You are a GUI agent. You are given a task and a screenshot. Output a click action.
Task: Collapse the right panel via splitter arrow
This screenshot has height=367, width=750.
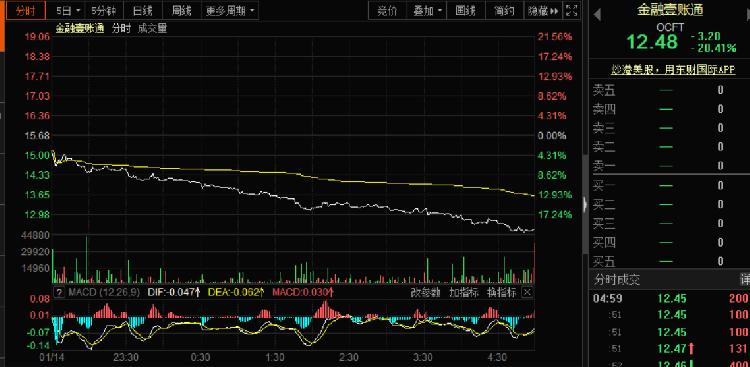click(x=585, y=205)
